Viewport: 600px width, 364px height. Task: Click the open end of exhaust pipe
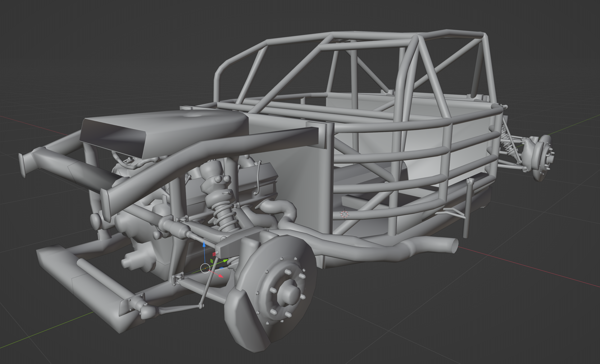click(x=454, y=246)
